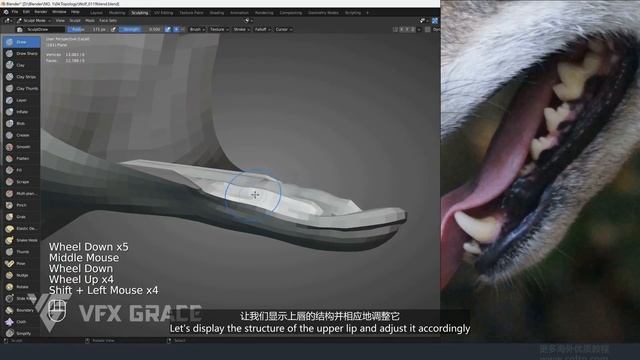Select the Thumb brush
Viewport: 640px width, 360px height.
(x=21, y=252)
